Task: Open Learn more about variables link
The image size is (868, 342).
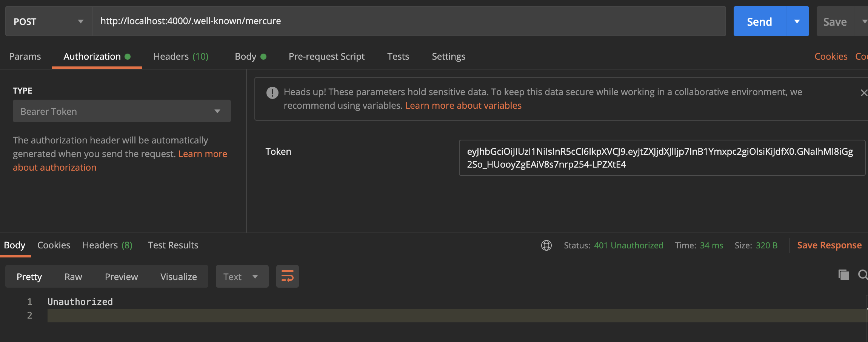Action: tap(463, 105)
